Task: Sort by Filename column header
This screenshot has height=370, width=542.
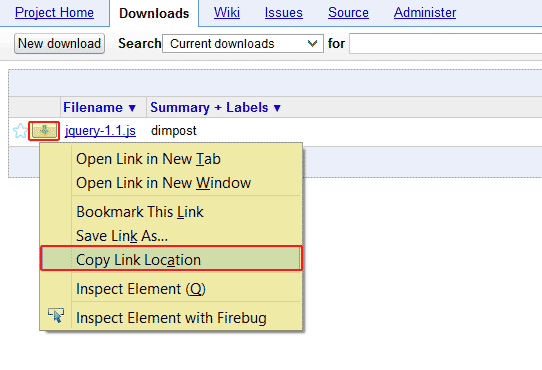Action: point(100,108)
